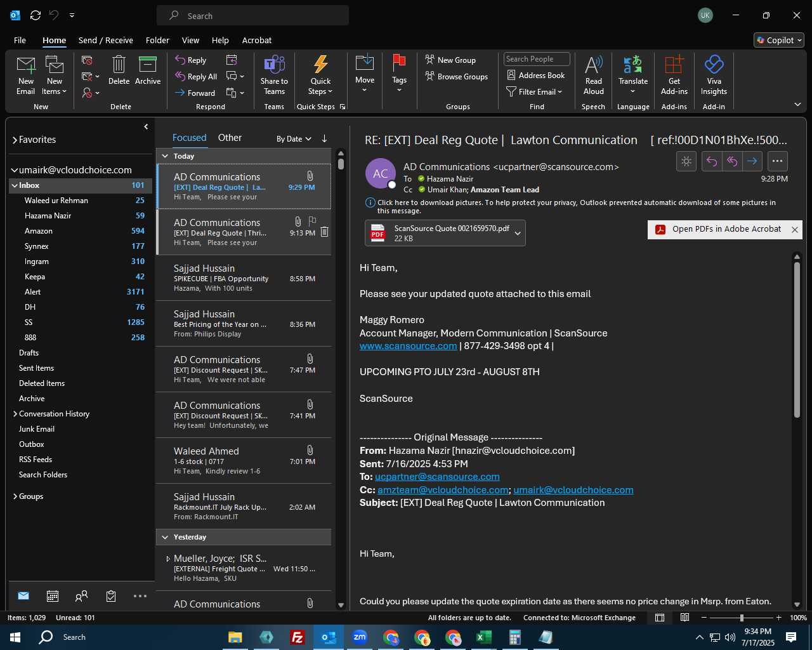Click Browse Groups

457,76
